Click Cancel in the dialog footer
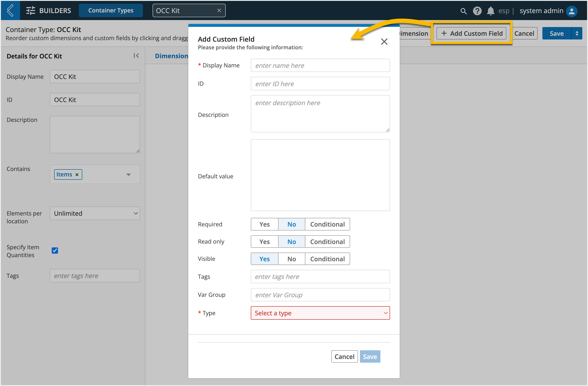 344,356
